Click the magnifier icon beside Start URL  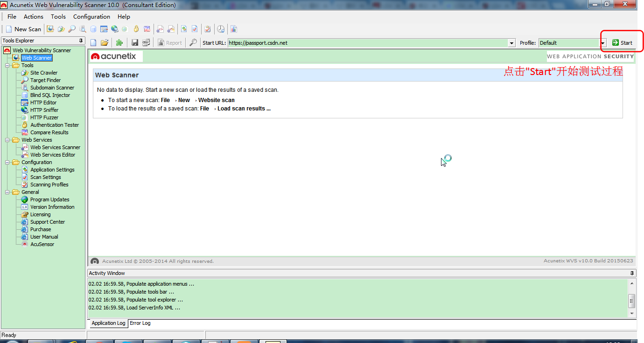(193, 42)
